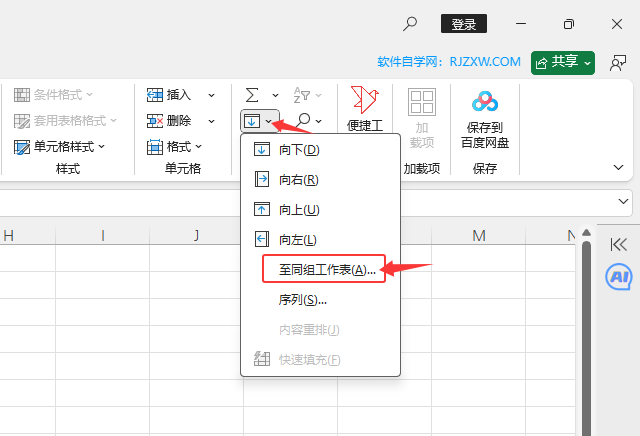Screen dimensions: 640x436
Task: Click vertical scrollbar up arrow
Action: coord(587,233)
